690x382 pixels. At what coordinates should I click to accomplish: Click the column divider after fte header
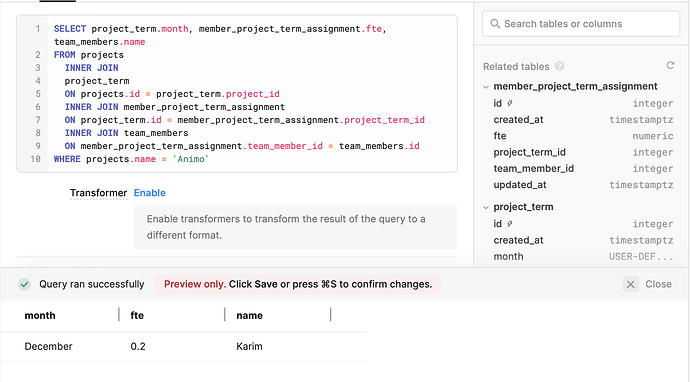pyautogui.click(x=225, y=315)
